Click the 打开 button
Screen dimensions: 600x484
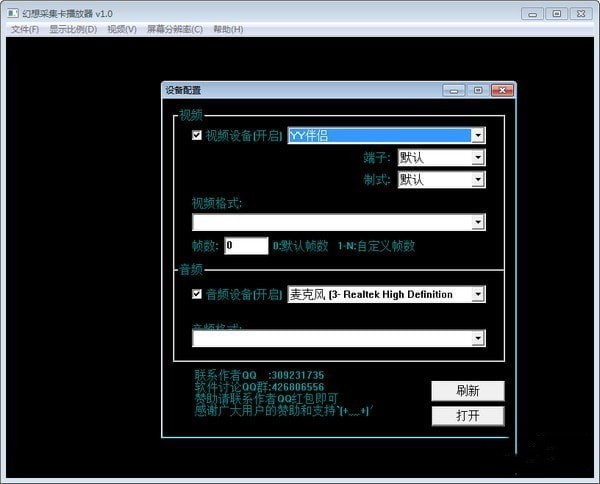468,416
